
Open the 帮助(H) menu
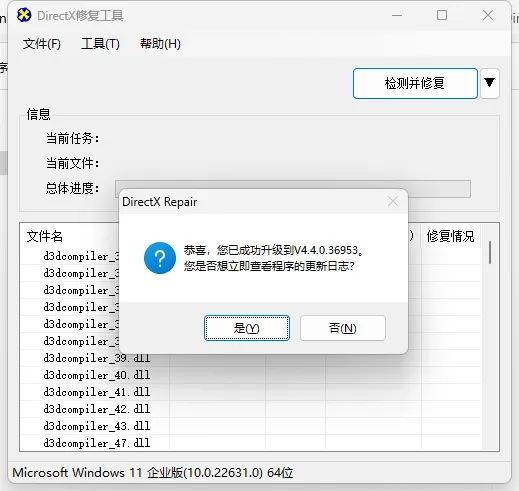tap(160, 44)
